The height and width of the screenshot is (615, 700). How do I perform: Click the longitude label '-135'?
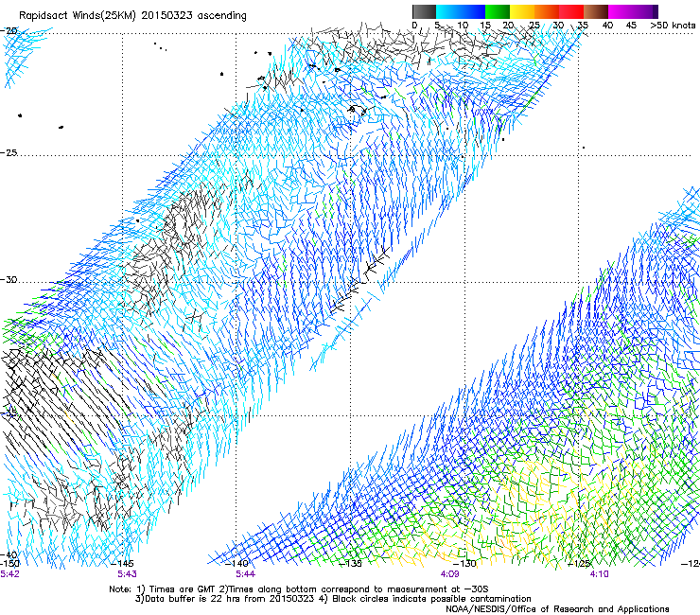tap(350, 563)
